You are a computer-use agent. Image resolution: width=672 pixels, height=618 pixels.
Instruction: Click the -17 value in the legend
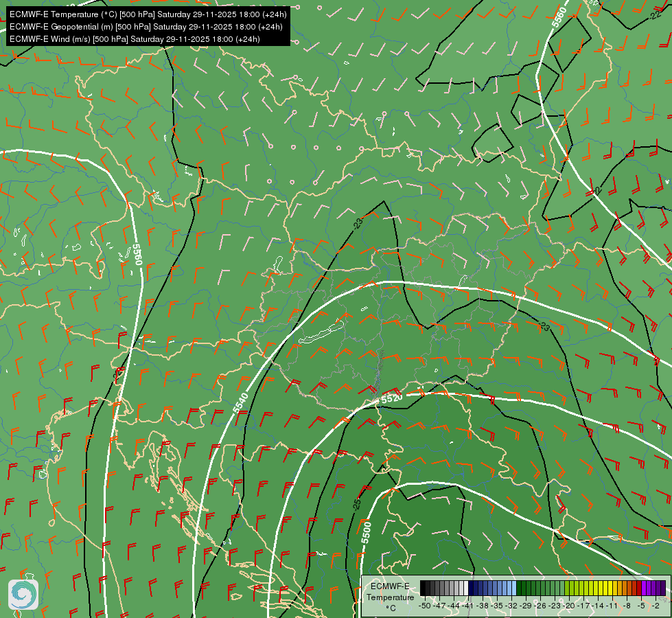[583, 606]
